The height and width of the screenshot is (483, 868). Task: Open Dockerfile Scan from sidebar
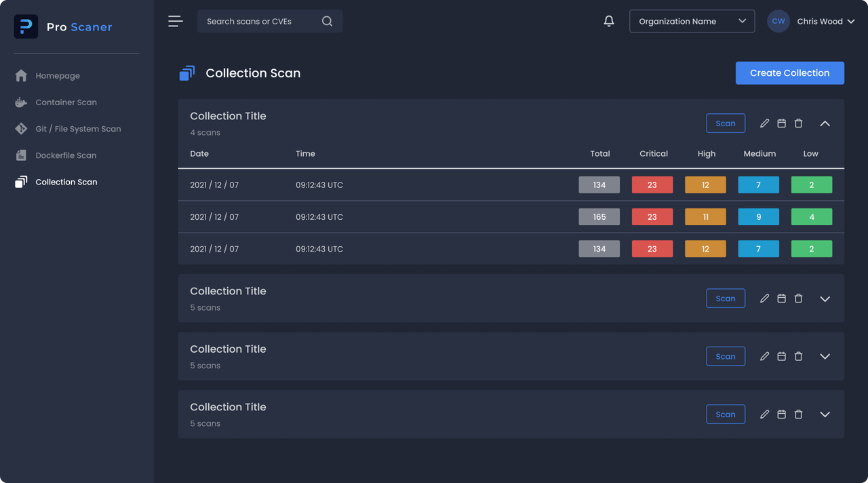tap(66, 155)
